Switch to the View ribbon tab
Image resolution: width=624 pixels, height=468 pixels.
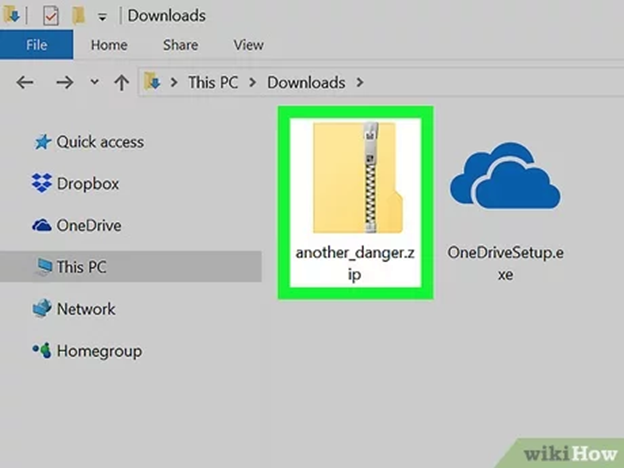248,45
